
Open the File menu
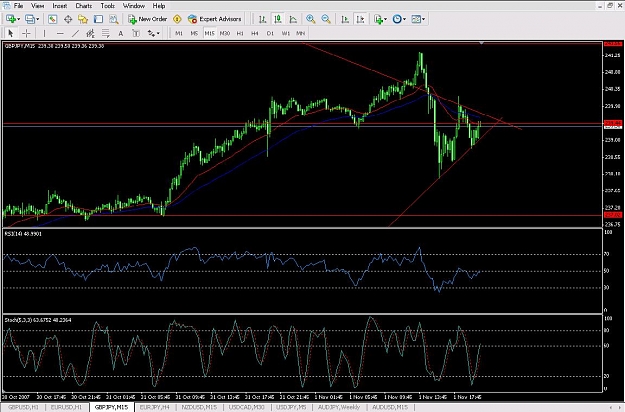pos(18,6)
